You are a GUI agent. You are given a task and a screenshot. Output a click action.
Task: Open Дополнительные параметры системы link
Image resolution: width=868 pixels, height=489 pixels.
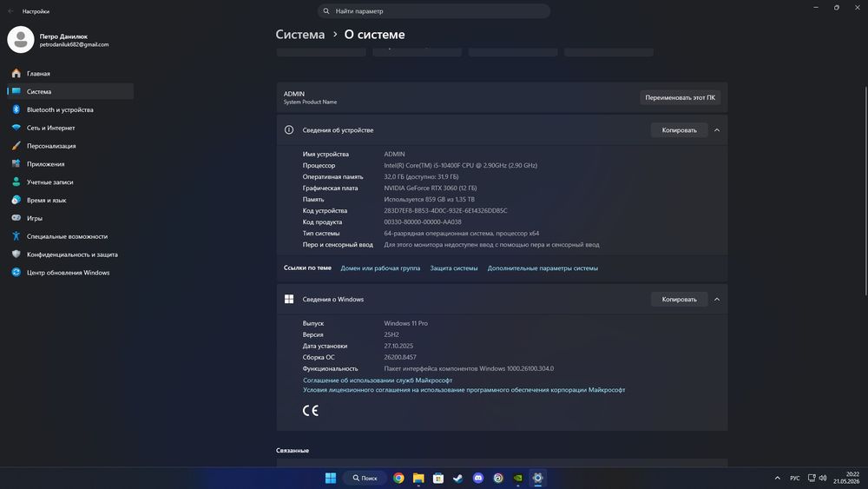click(542, 268)
